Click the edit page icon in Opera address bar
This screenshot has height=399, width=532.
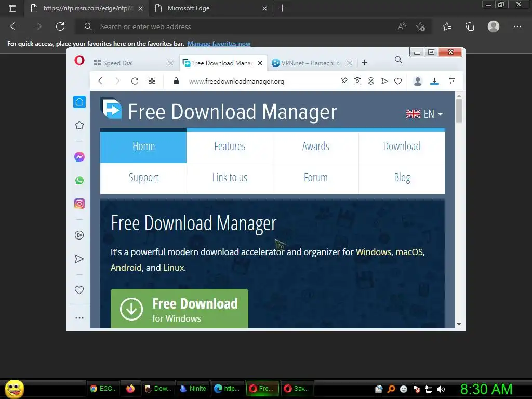tap(344, 81)
